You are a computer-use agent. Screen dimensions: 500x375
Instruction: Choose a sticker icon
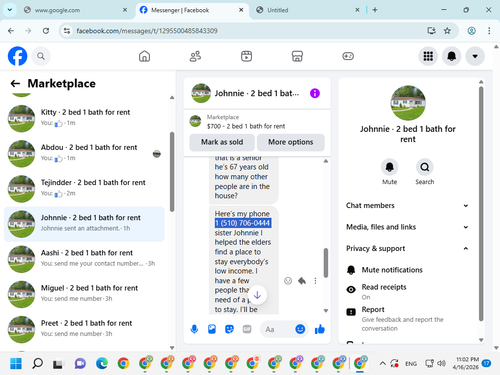coord(229,329)
